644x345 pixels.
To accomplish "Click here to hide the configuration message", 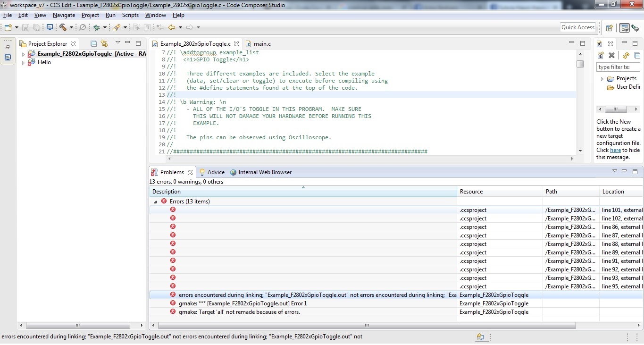I will click(x=615, y=150).
